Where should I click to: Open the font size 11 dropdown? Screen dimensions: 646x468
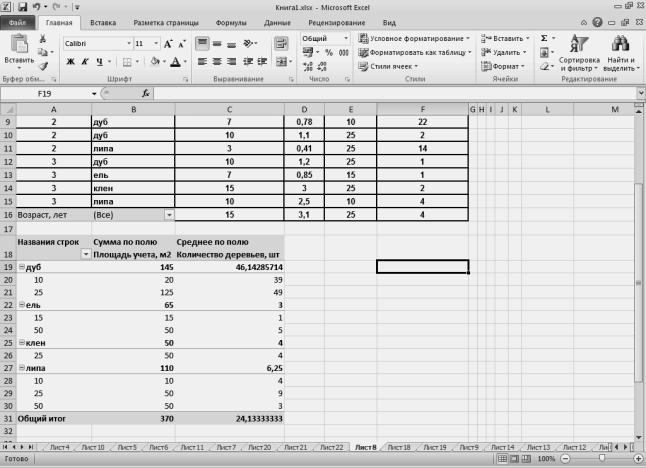[x=156, y=43]
